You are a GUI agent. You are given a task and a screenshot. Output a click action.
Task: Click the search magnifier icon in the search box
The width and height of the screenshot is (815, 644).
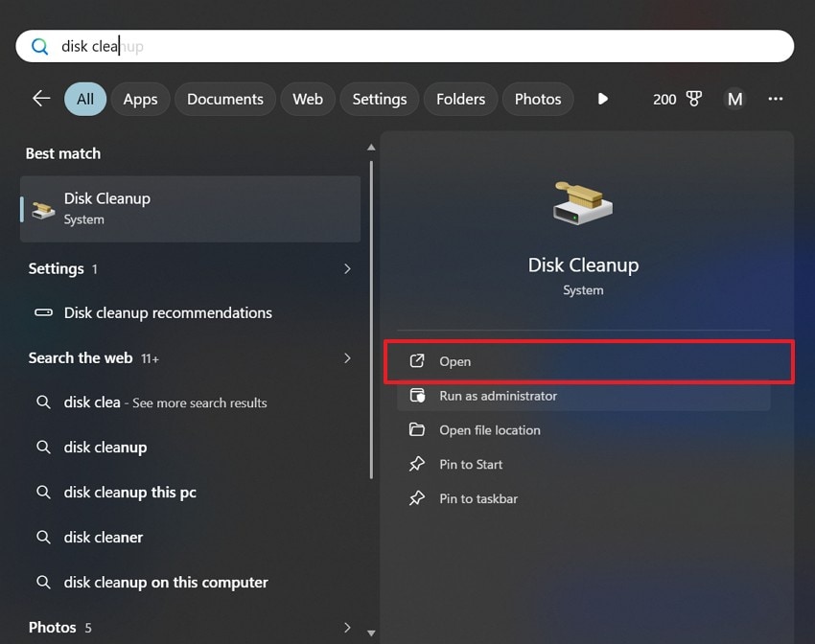tap(38, 46)
